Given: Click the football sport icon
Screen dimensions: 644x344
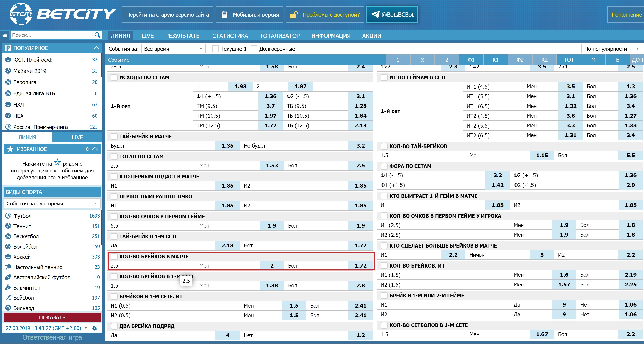Looking at the screenshot, I should pos(8,216).
